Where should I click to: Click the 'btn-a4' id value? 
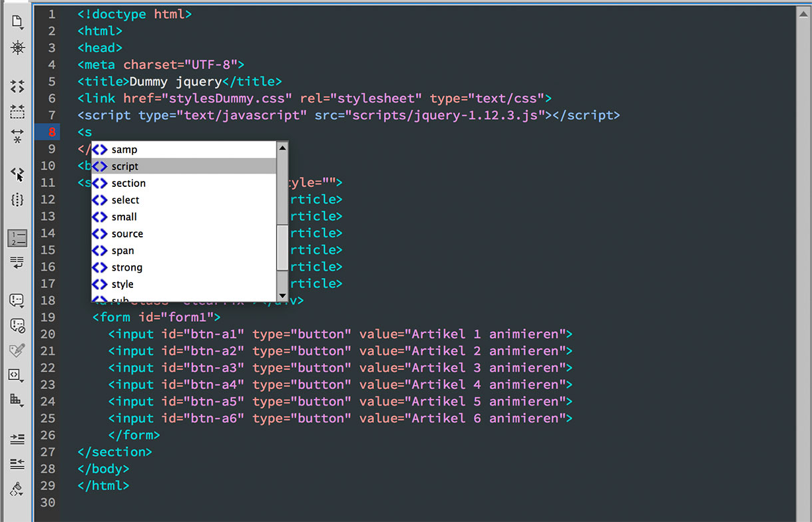214,384
